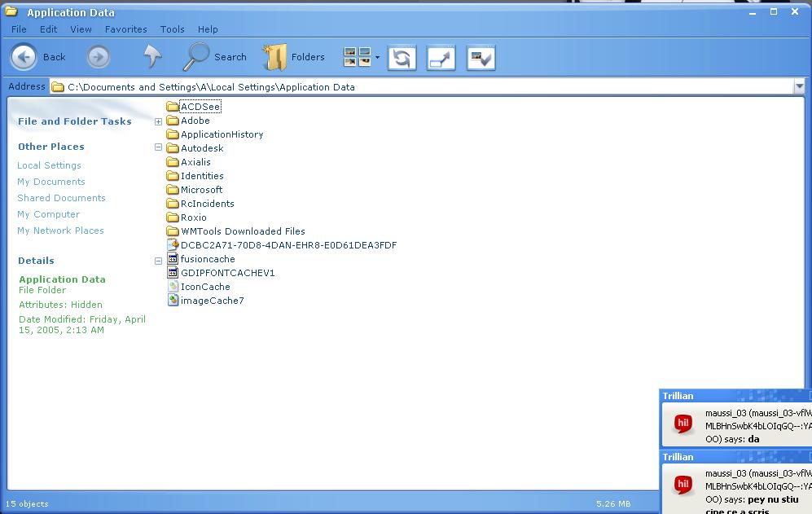This screenshot has height=514, width=812.
Task: Toggle the Folders pane
Action: point(293,57)
